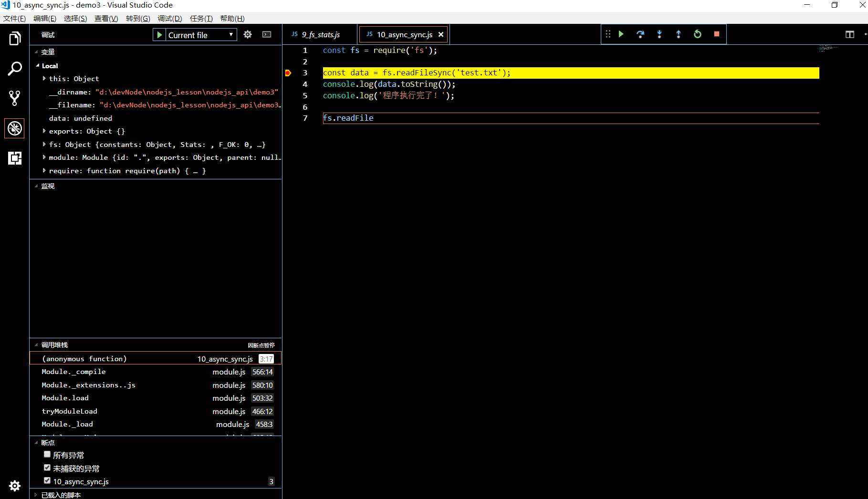This screenshot has height=499, width=868.
Task: Click line 4 console.log(data.toString())
Action: click(389, 84)
